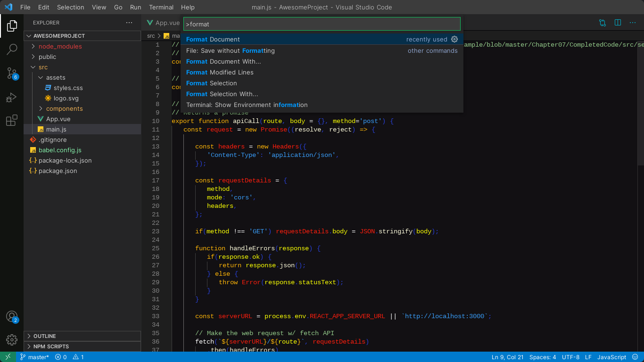This screenshot has height=362, width=644.
Task: Open the Manage gear in activity bar
Action: pyautogui.click(x=12, y=339)
